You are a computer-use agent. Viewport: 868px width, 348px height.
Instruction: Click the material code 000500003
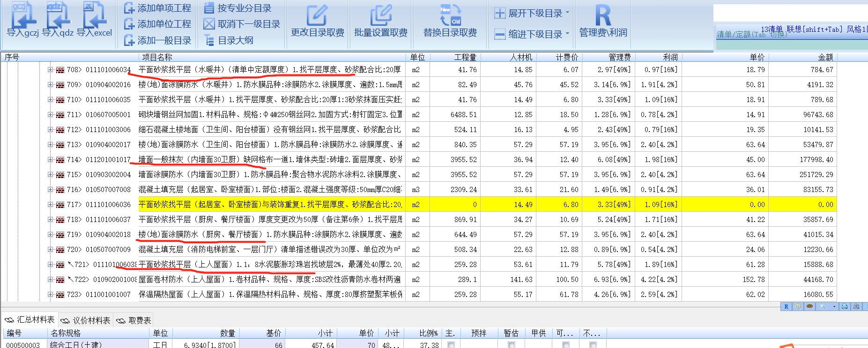23,345
